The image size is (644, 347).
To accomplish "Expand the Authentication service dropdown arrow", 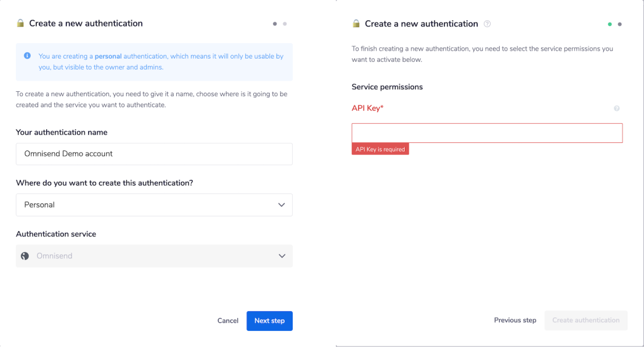I will [x=282, y=256].
